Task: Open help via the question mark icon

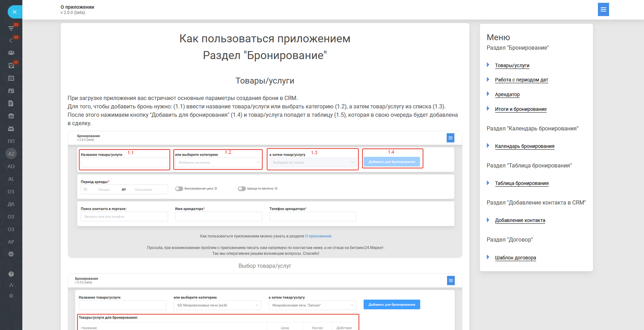Action: [x=11, y=274]
